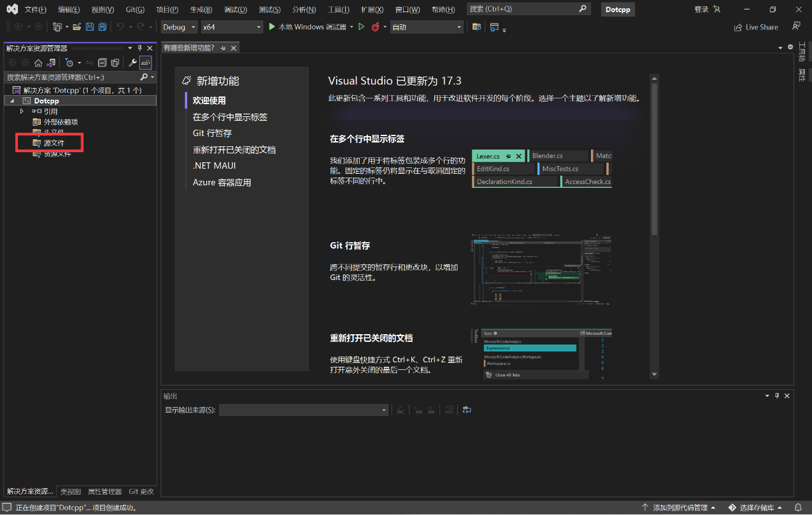Click the Live Share button
This screenshot has width=812, height=515.
click(x=756, y=27)
